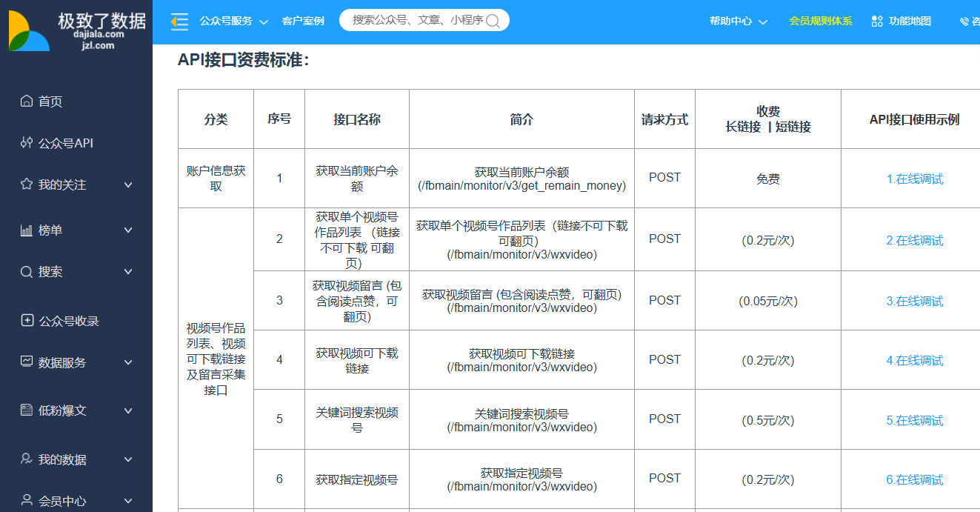980x512 pixels.
Task: Click the phone icon in the header
Action: click(x=964, y=21)
